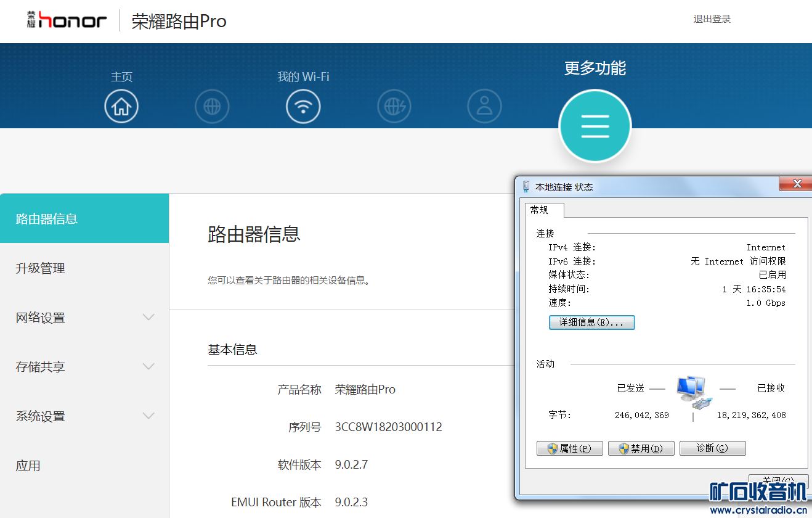Open the user profile icon in navigation

click(485, 107)
